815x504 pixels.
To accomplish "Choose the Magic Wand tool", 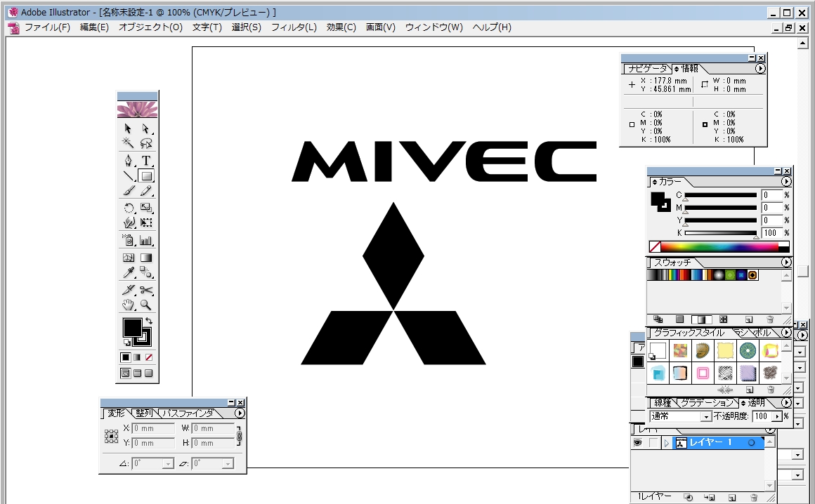I will coord(129,143).
